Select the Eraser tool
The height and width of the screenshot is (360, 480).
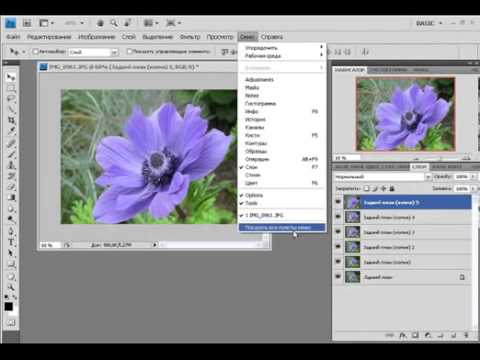(11, 187)
